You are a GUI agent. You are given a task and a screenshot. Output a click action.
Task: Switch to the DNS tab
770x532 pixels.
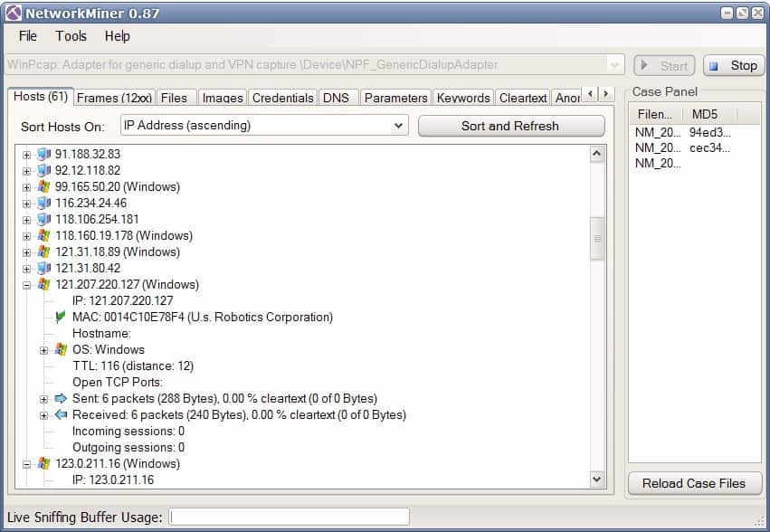tap(337, 98)
